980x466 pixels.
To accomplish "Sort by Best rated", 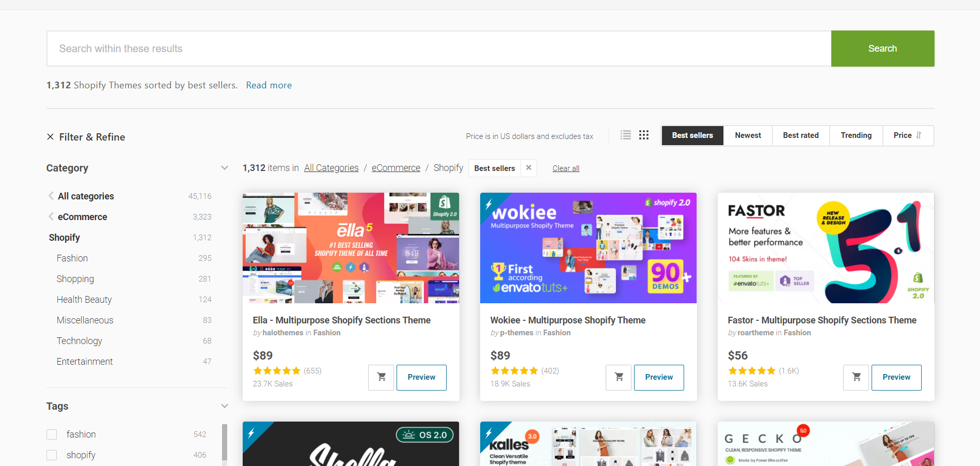I will tap(801, 135).
